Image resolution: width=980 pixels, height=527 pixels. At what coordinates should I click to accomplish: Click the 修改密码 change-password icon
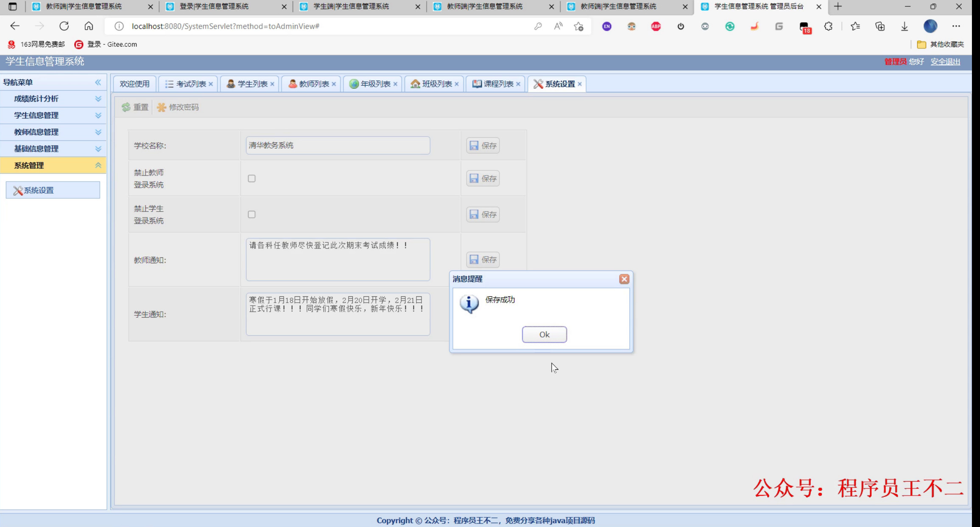(162, 107)
